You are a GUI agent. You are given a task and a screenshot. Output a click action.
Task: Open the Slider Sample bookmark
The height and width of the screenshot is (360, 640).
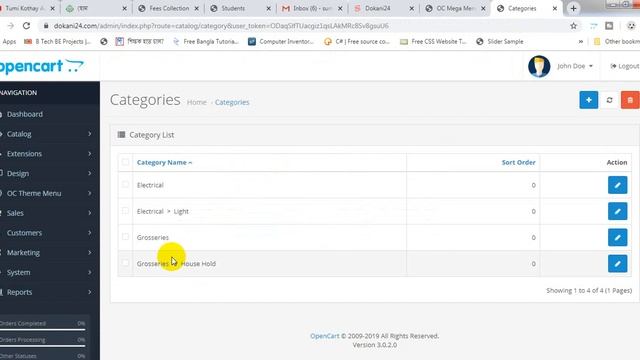tap(500, 42)
